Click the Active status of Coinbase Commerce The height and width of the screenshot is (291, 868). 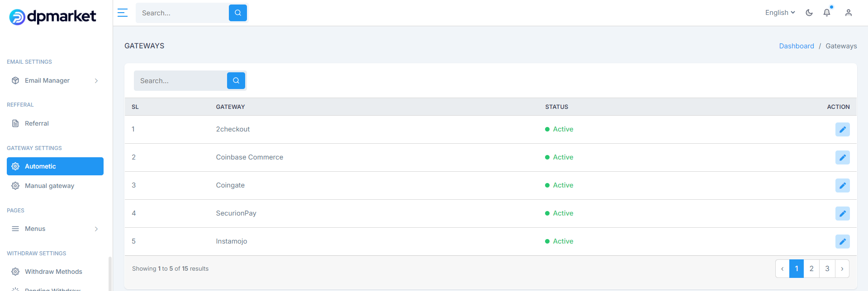tap(559, 157)
